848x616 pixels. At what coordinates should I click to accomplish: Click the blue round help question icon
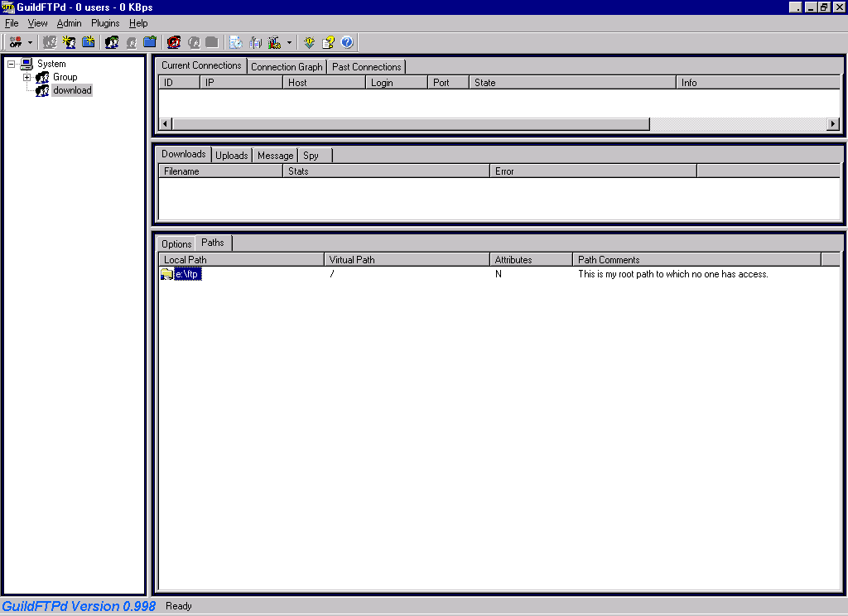tap(347, 42)
